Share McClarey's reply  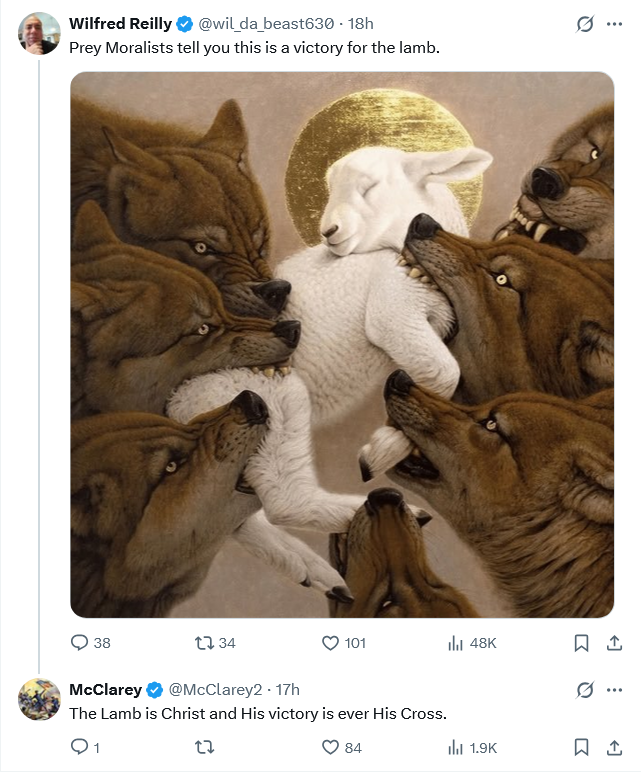coord(614,747)
